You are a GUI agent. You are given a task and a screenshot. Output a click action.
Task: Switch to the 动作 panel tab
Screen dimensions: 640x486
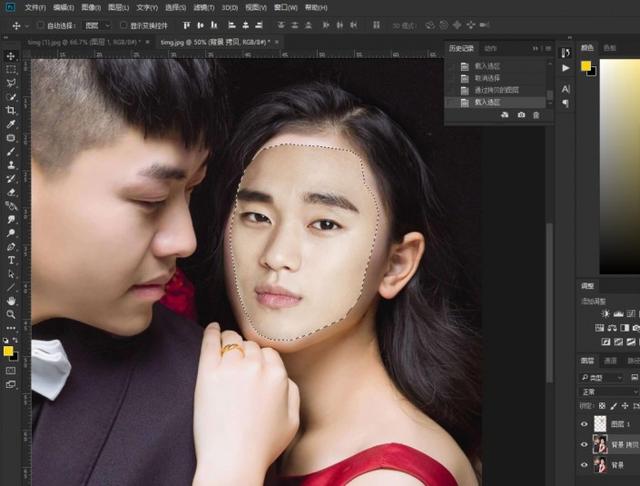coord(490,49)
